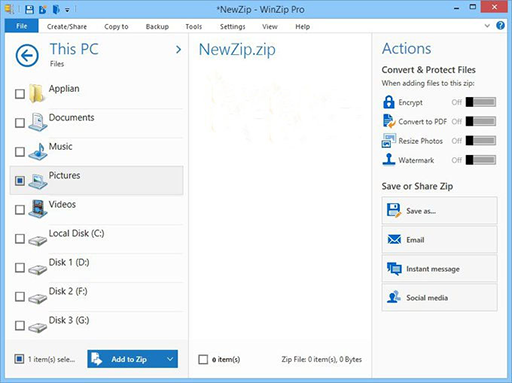This screenshot has height=383, width=512.
Task: Click the third quick access toolbar icon
Action: coord(56,9)
